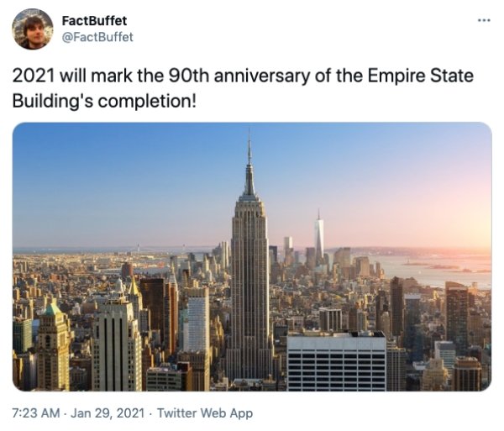
Task: Select the Jan 29, 2021 date
Action: [x=108, y=413]
